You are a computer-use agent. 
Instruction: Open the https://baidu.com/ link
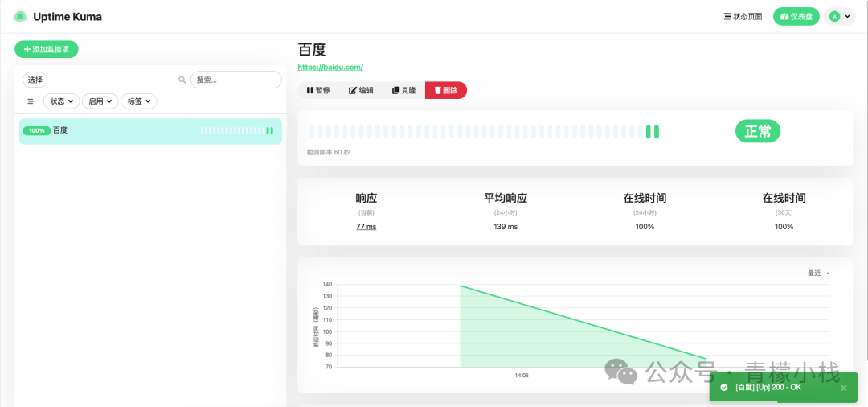(x=330, y=67)
